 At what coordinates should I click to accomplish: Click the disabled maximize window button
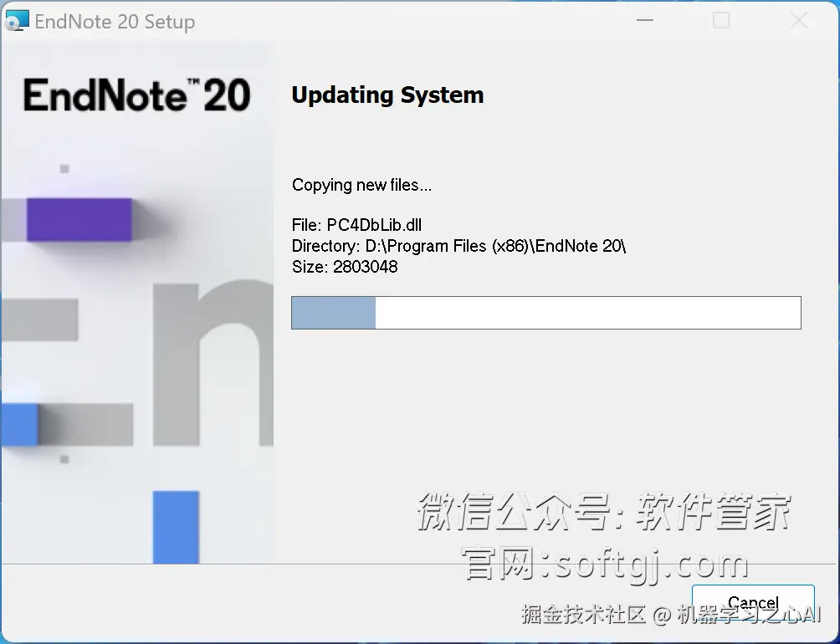(x=721, y=20)
